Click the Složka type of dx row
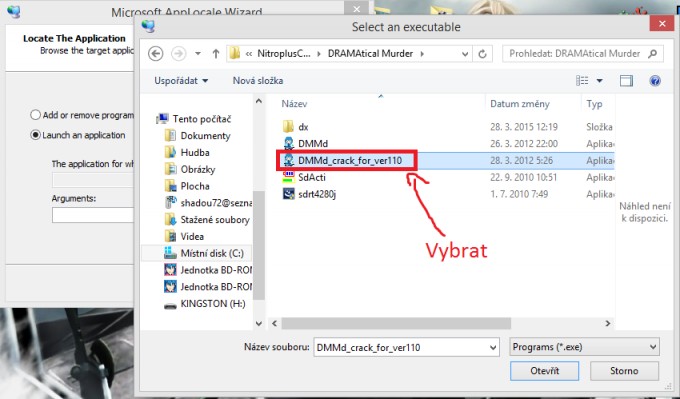The image size is (680, 399). (x=599, y=127)
